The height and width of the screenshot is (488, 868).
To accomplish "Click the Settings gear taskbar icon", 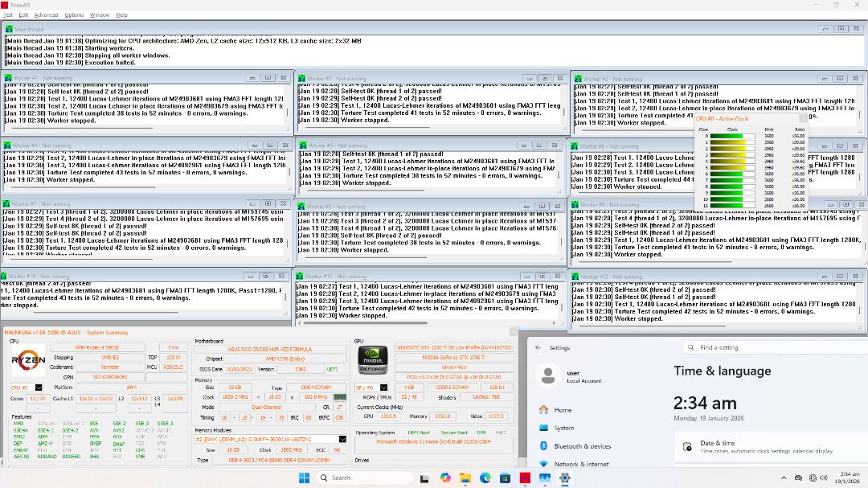I will point(564,478).
